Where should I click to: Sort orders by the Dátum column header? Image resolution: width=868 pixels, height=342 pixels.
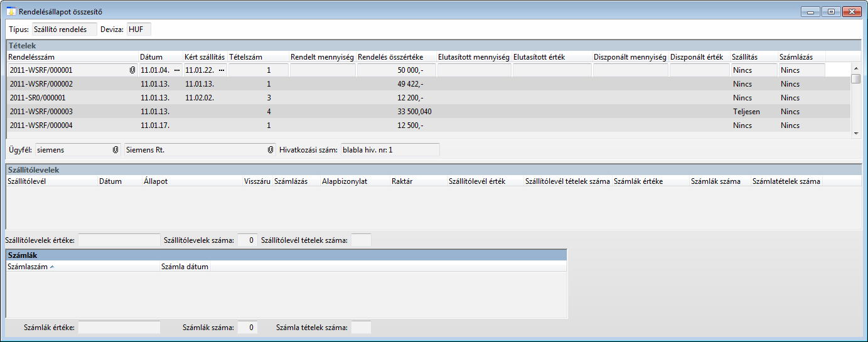161,57
